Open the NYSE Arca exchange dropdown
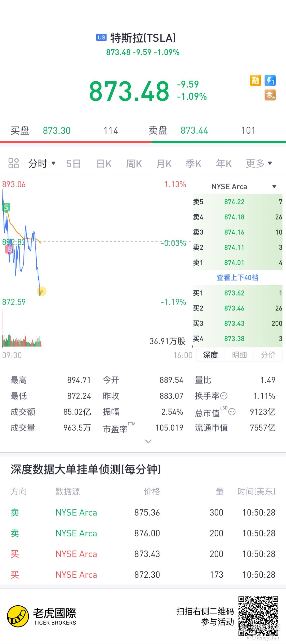This screenshot has width=286, height=644. [244, 186]
